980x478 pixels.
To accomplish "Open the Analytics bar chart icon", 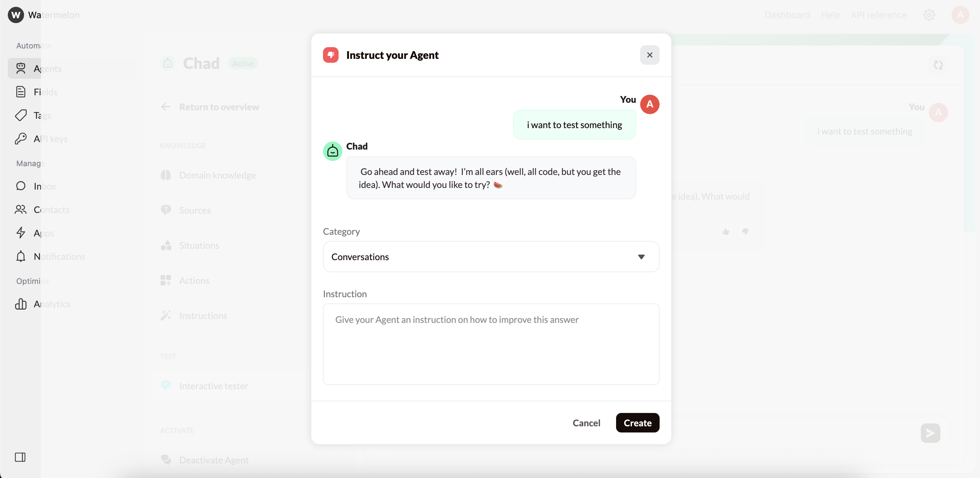I will (20, 304).
